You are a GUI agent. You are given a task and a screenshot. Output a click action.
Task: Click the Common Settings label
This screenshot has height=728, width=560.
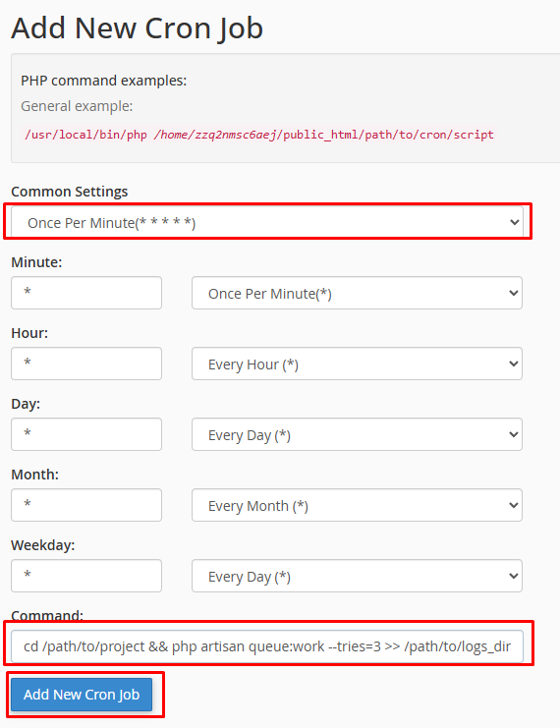(69, 192)
